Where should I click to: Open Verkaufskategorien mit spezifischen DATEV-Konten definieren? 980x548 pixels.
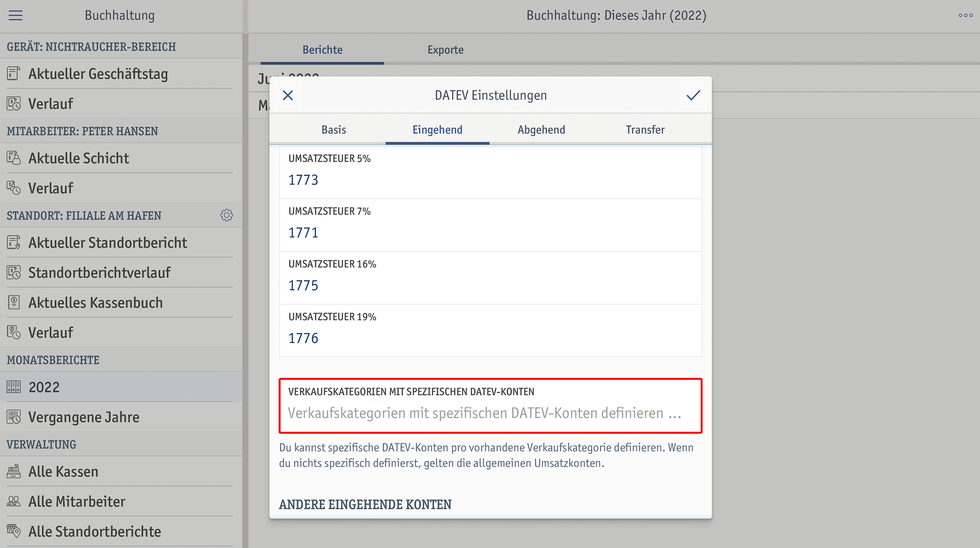(491, 406)
